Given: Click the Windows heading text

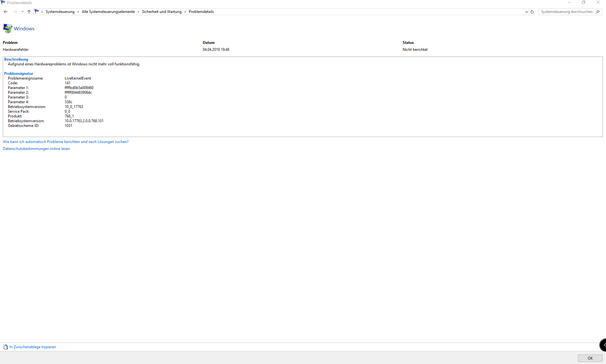Looking at the screenshot, I should tap(24, 28).
